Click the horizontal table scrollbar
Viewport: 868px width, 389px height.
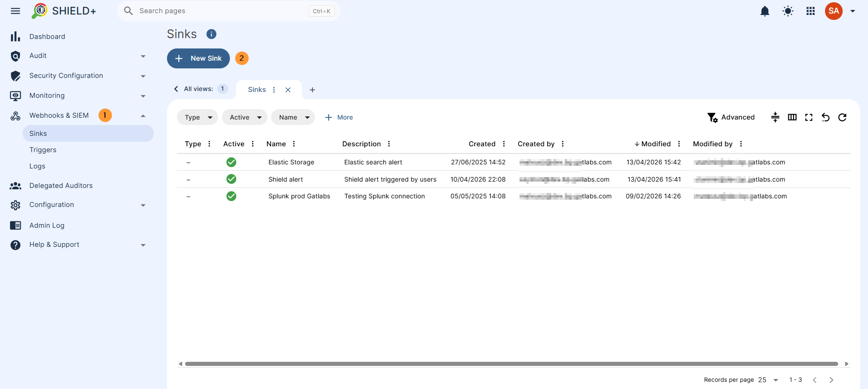point(511,364)
